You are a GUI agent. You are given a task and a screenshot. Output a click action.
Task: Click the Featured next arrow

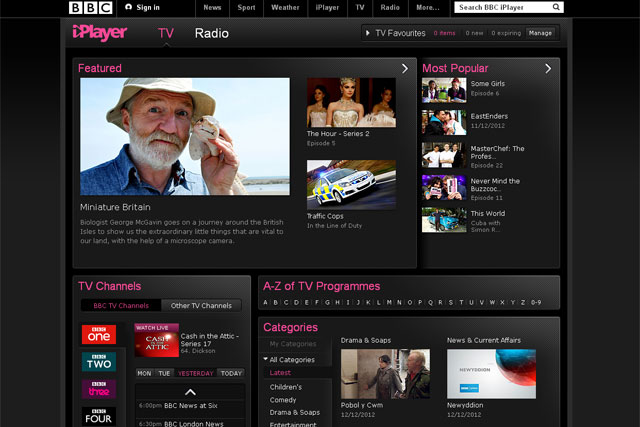pos(404,69)
